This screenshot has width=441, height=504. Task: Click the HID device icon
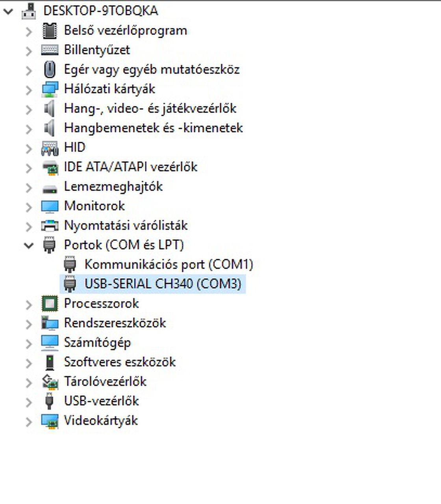tap(50, 148)
